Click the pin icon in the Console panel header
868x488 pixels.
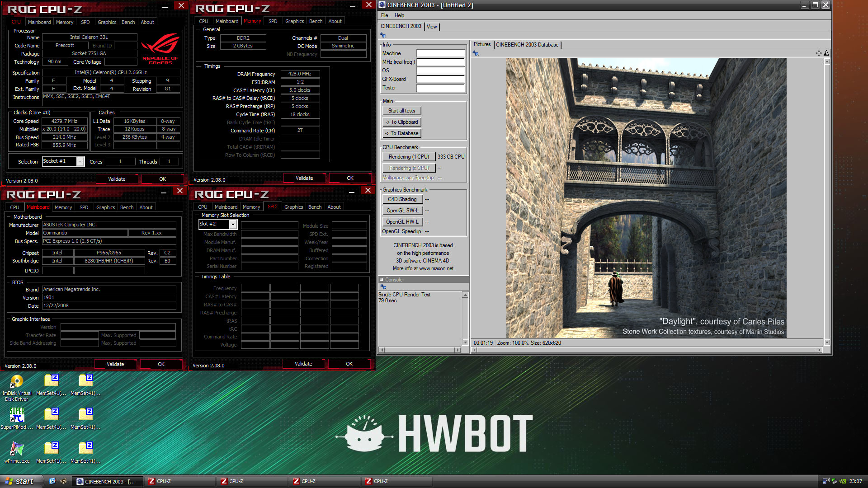(383, 287)
